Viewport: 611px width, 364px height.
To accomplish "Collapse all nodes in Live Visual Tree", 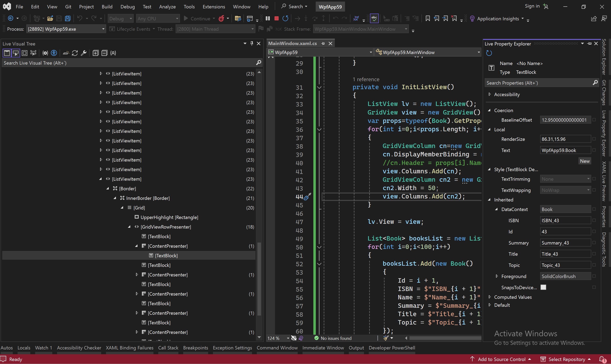I will coord(105,53).
